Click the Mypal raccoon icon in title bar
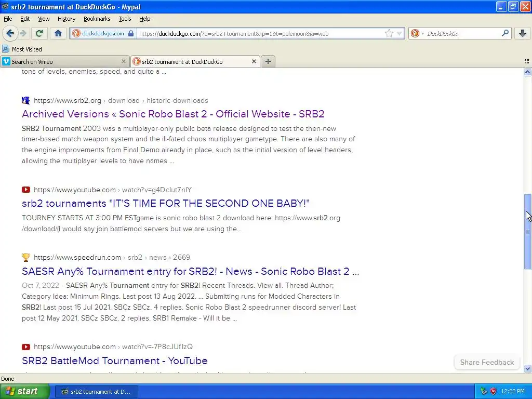Screen dimensions: 532x399 pyautogui.click(x=5, y=6)
